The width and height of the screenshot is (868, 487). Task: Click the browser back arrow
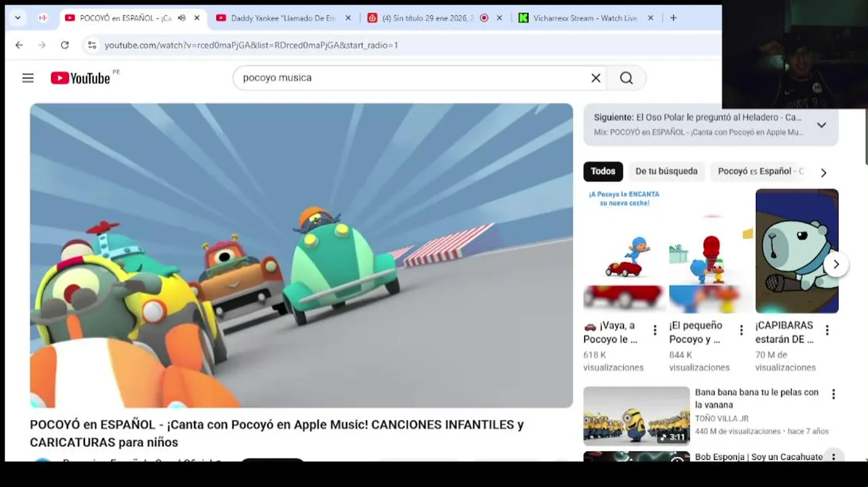point(19,45)
